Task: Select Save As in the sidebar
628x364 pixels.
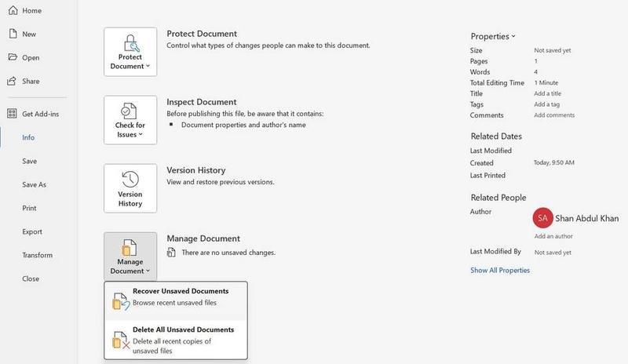Action: click(x=35, y=184)
